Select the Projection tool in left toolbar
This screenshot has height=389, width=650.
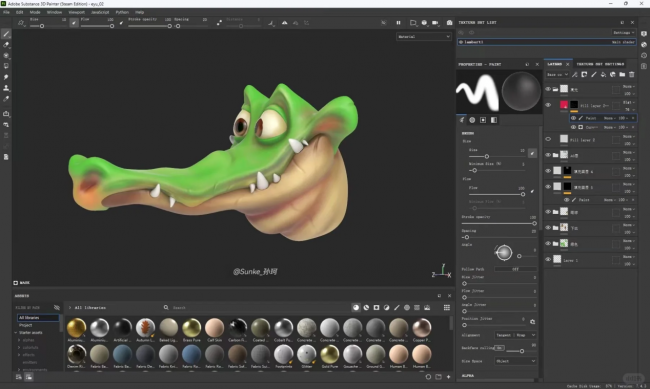pyautogui.click(x=6, y=56)
